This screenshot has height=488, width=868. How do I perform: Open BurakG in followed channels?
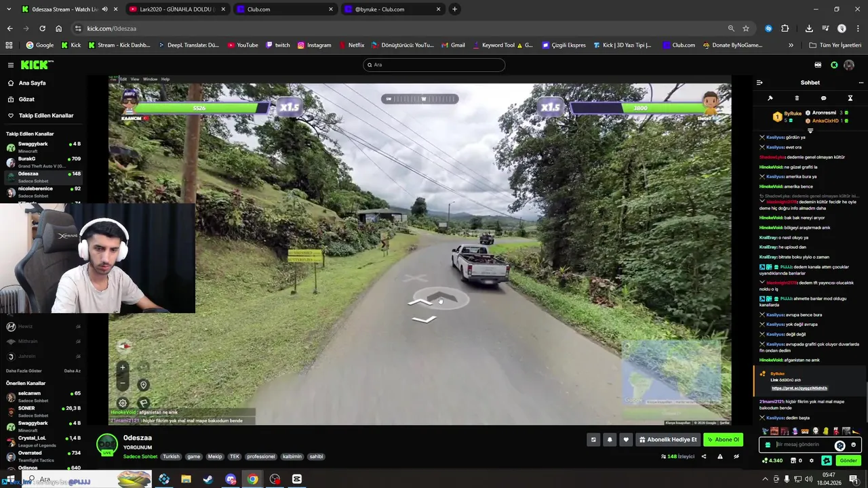42,161
